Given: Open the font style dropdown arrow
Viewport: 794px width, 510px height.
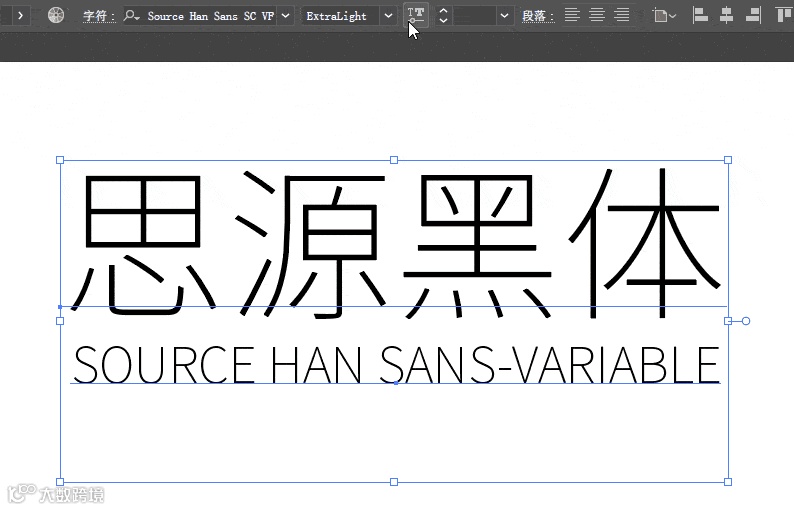Looking at the screenshot, I should click(388, 16).
